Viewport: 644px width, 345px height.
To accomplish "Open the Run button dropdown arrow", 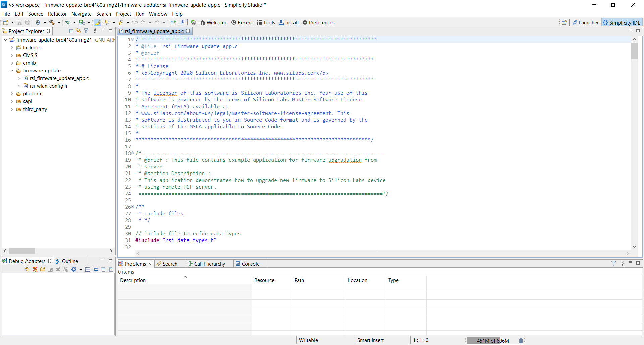I will coord(89,22).
